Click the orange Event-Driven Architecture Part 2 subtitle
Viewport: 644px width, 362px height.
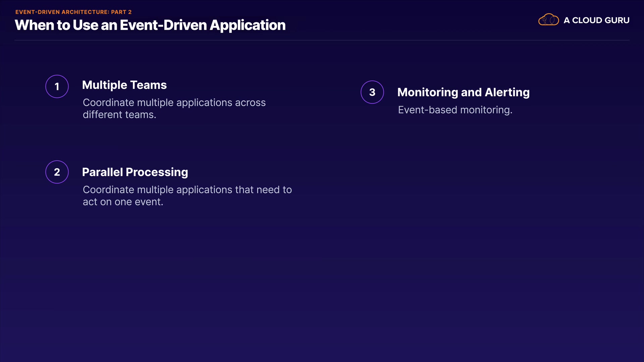click(x=73, y=12)
